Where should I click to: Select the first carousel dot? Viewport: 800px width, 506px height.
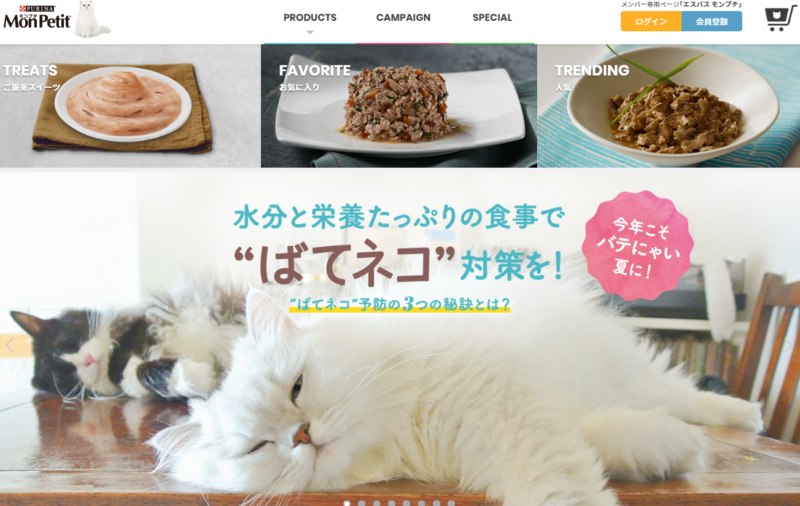tap(347, 503)
